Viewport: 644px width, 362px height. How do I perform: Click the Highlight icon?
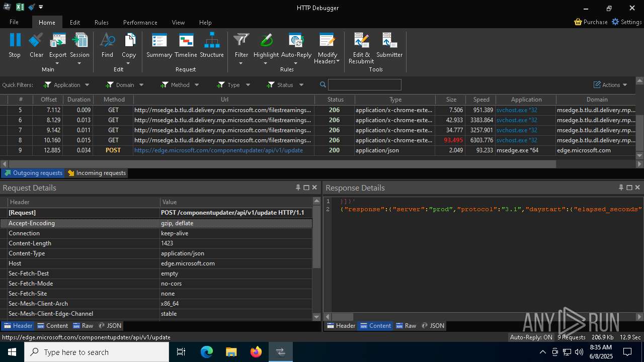tap(266, 41)
